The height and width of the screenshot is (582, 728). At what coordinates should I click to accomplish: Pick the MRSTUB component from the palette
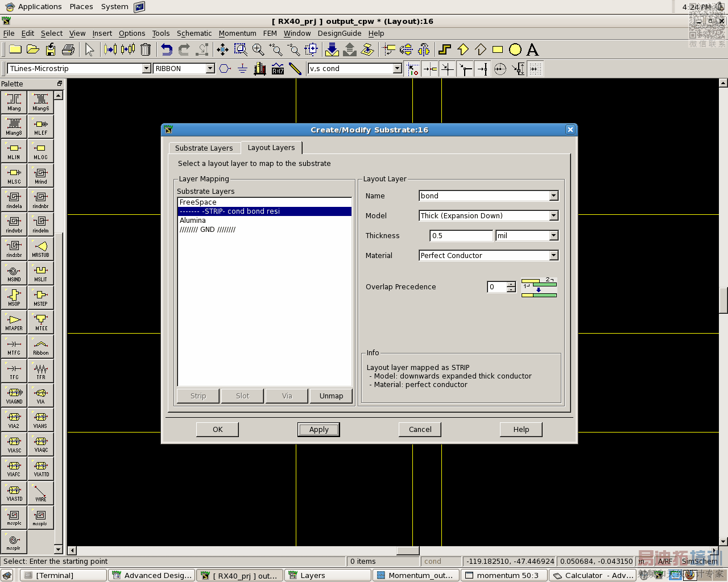[x=40, y=250]
